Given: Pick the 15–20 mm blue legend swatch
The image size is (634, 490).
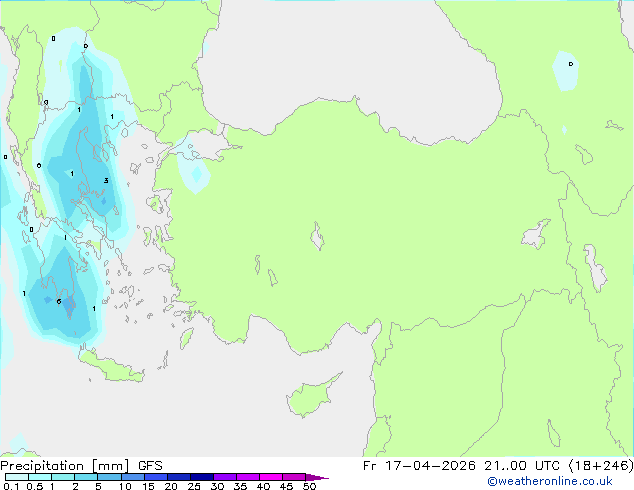Looking at the screenshot, I should click(156, 477).
